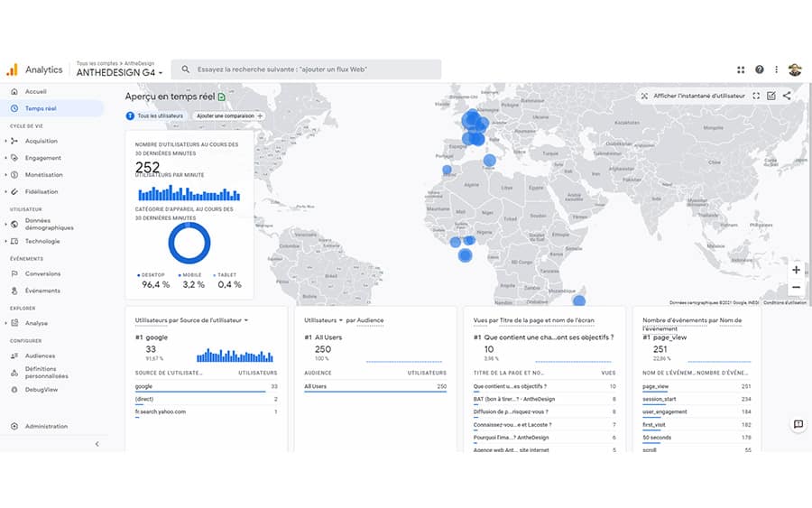Click the Événements icon
Screen dimensions: 812x508
(x=14, y=291)
